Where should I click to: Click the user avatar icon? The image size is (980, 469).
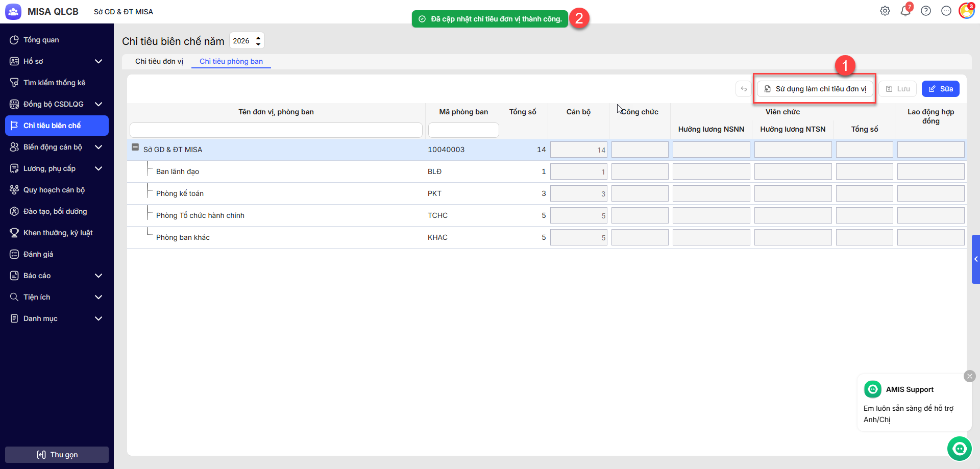click(x=966, y=11)
